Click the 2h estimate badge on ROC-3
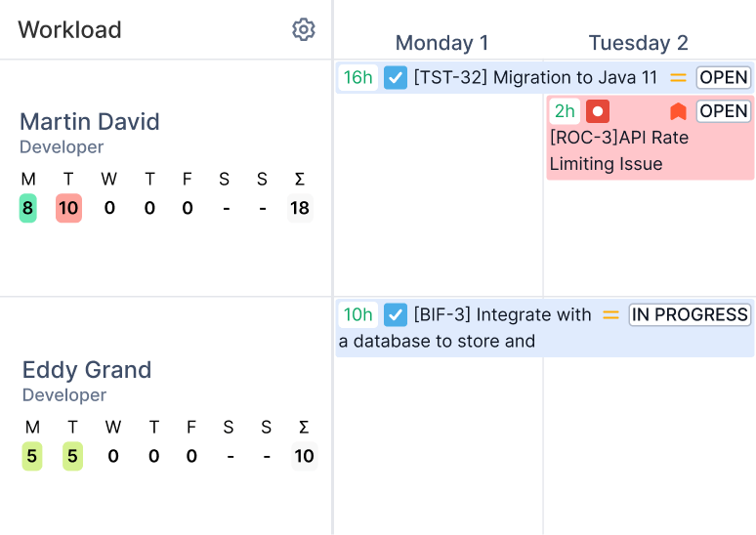The image size is (756, 535). (565, 111)
